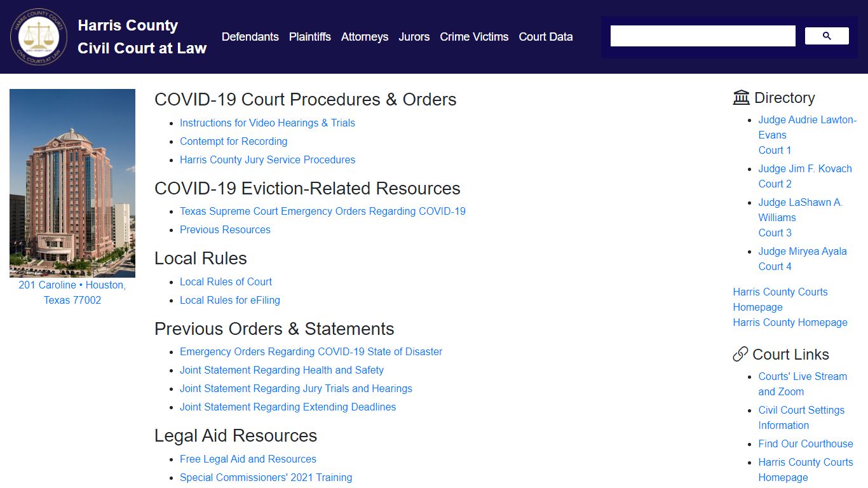The height and width of the screenshot is (488, 868).
Task: Click the COVID-19 Eviction-Related Resources heading
Action: 308,189
